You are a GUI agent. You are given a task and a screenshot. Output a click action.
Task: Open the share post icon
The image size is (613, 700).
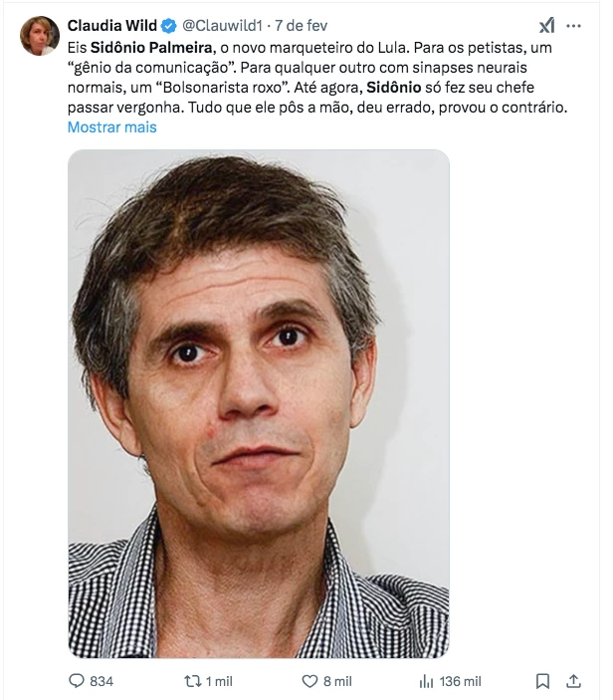tap(573, 681)
